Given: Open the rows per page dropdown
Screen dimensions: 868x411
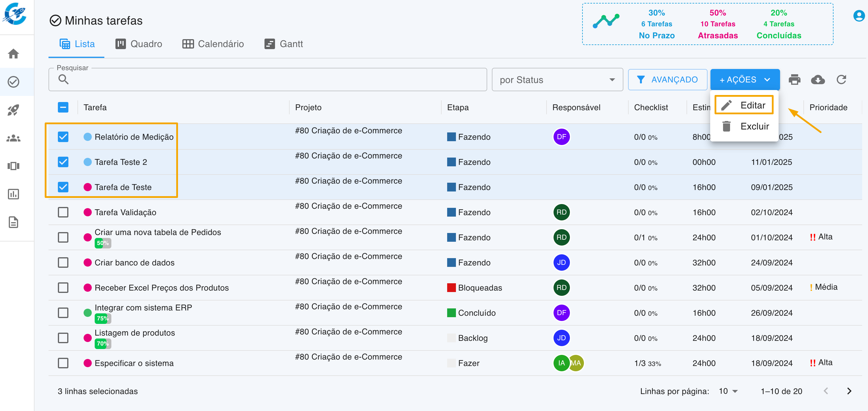Looking at the screenshot, I should (x=728, y=391).
